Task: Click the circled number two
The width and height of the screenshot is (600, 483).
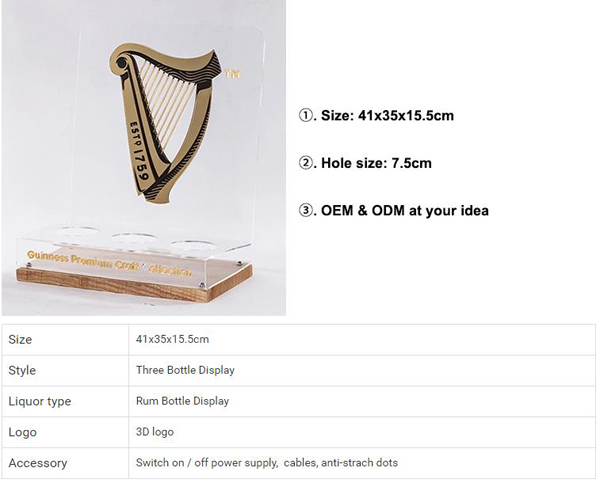Action: pyautogui.click(x=306, y=163)
